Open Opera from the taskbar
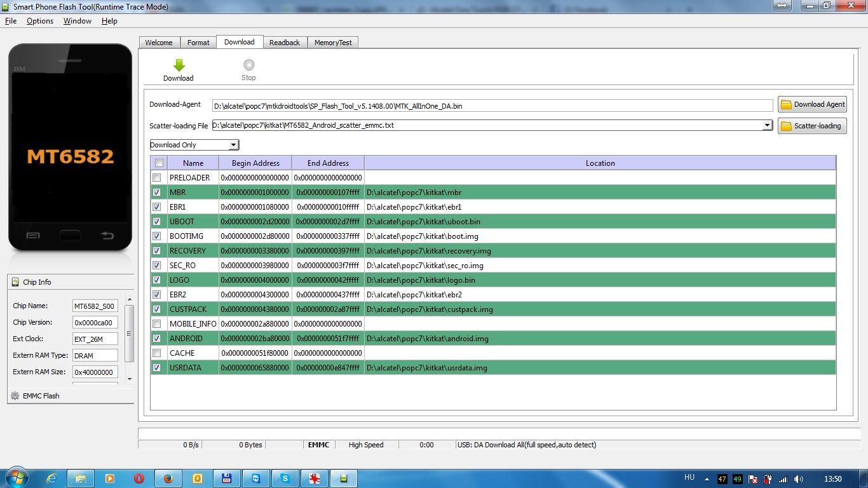Viewport: 868px width, 488px height. 139,478
